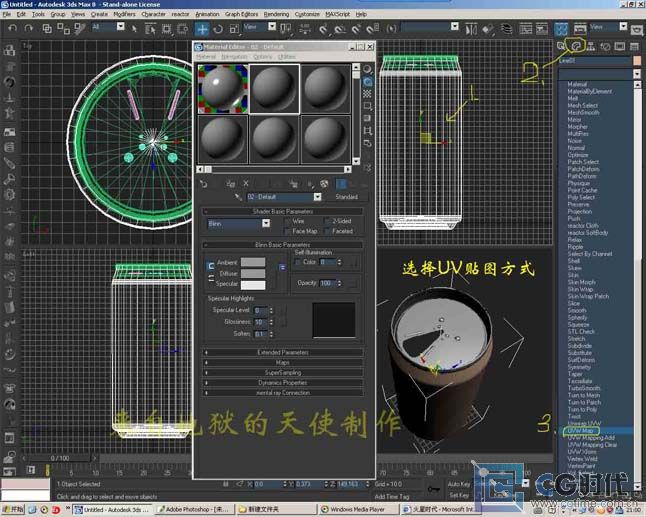Open the Display panel tab icon
646x517 pixels.
pos(620,46)
